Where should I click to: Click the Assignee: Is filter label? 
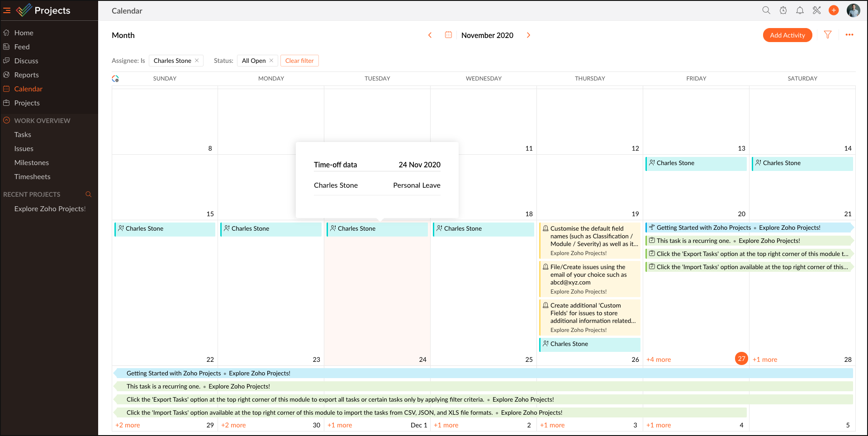(x=128, y=61)
